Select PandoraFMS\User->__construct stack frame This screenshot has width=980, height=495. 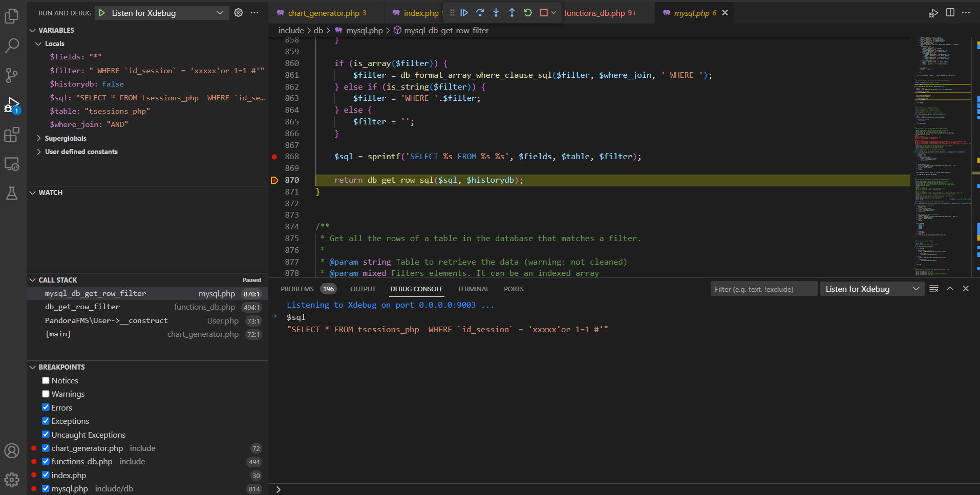click(147, 320)
